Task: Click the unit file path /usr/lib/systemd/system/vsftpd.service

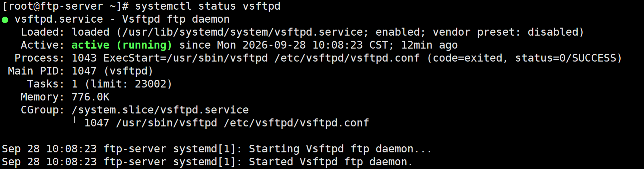Action: pos(242,32)
